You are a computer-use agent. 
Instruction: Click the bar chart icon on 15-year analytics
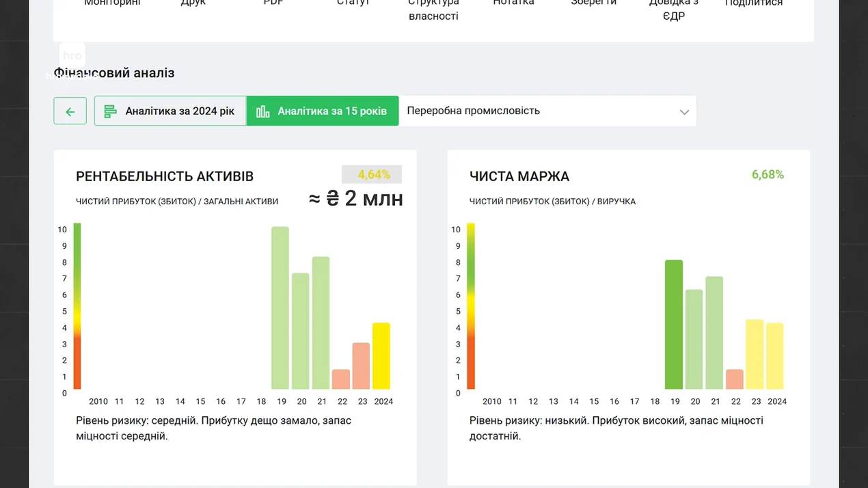[x=263, y=111]
